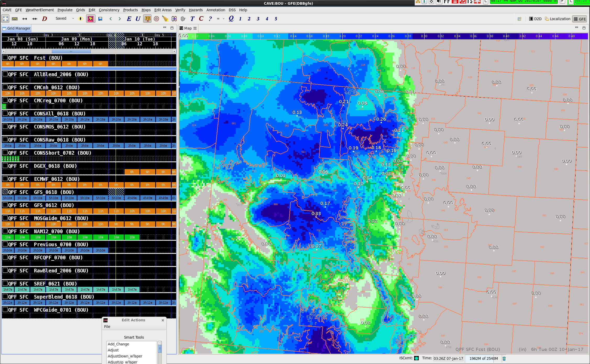Open the Edit Areas menu
The width and height of the screenshot is (590, 364).
(163, 10)
